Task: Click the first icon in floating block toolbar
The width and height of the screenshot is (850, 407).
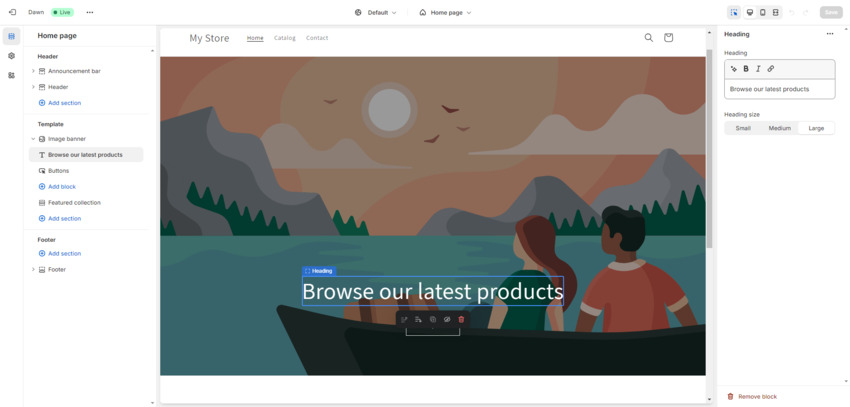Action: coord(404,320)
